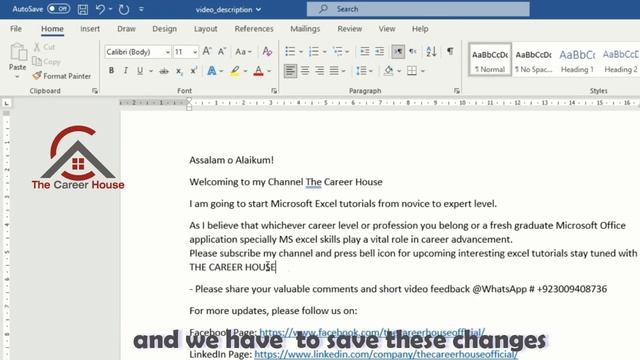Viewport: 640px width, 360px height.
Task: Show or hide paragraph marks
Action: [x=450, y=51]
